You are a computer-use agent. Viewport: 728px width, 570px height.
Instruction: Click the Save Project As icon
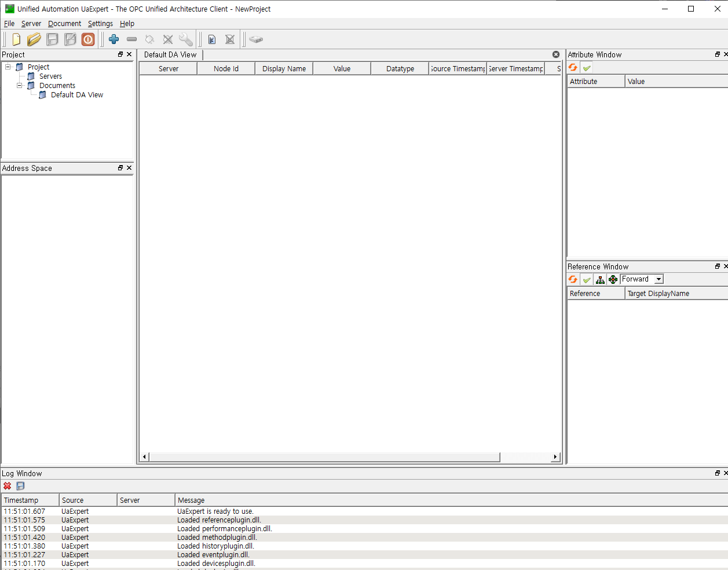[x=70, y=39]
